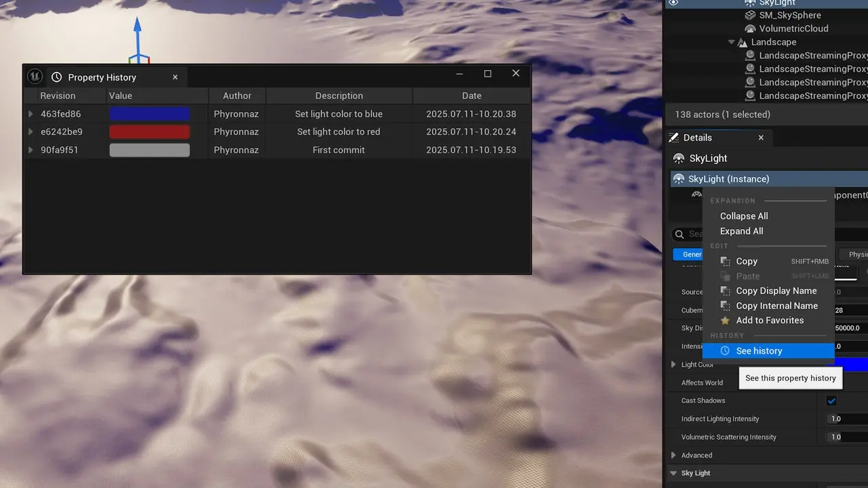Click the Landscape mountain icon in the outliner
Viewport: 868px width, 488px height.
pos(743,42)
